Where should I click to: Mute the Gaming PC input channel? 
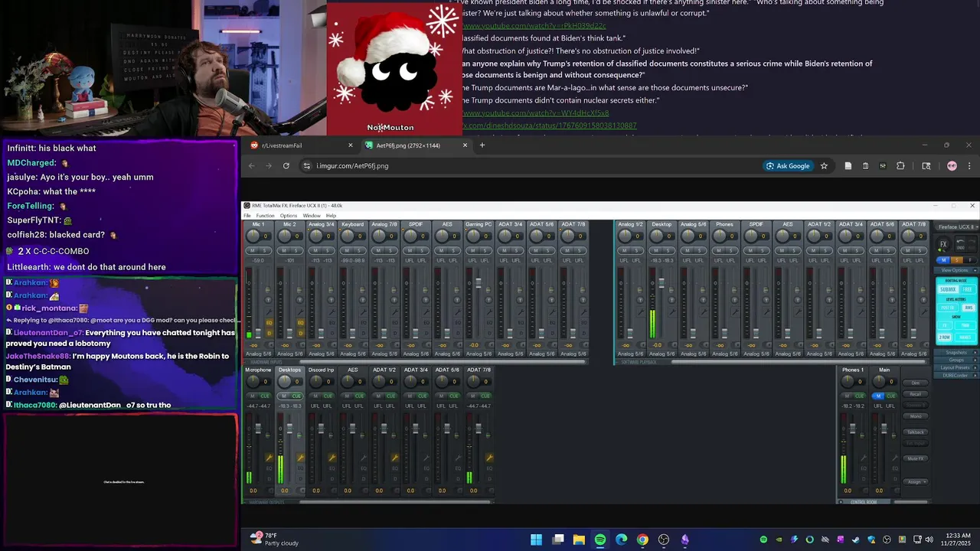pos(472,250)
